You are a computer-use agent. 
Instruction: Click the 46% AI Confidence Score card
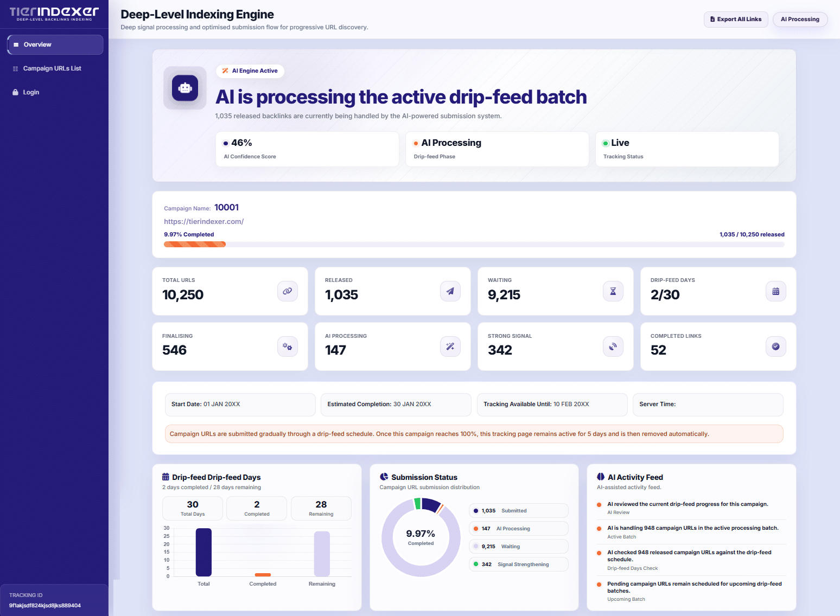point(307,149)
